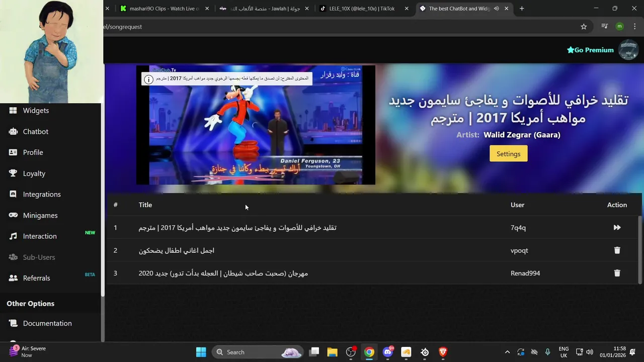Click the video info icon overlay
The height and width of the screenshot is (362, 644).
148,79
